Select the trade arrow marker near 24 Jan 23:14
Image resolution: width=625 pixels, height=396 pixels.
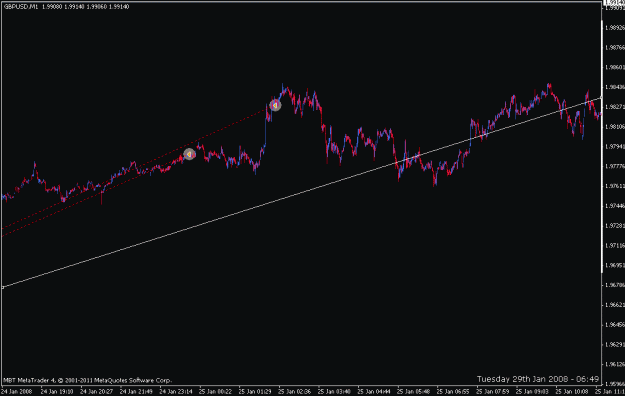(x=189, y=154)
